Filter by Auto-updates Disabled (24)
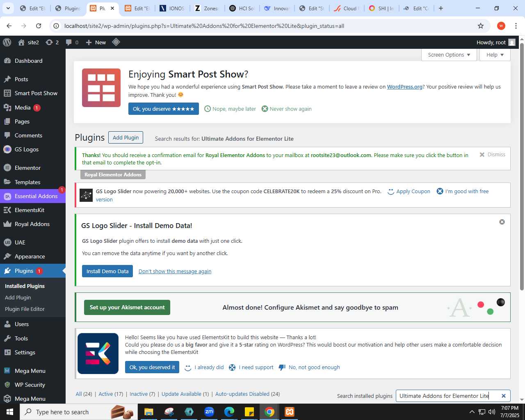Image resolution: width=525 pixels, height=420 pixels. (247, 394)
